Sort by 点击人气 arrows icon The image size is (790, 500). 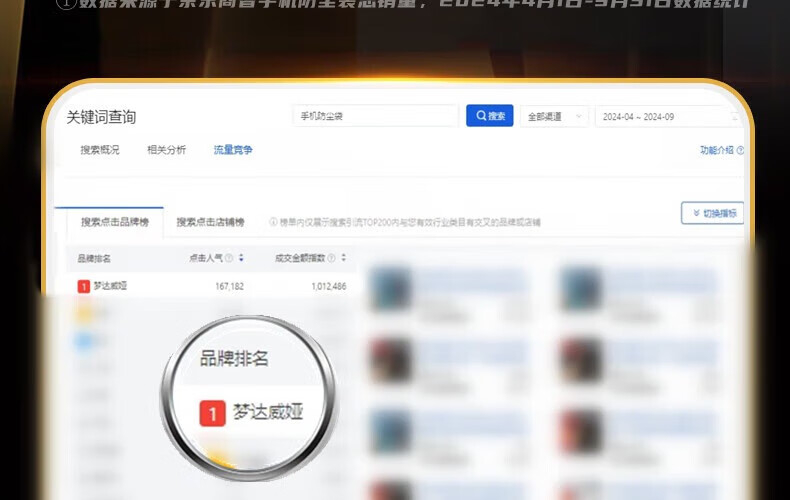(x=241, y=258)
